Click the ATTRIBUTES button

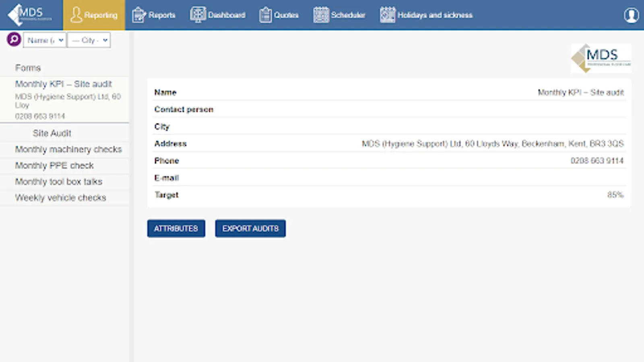click(x=176, y=228)
